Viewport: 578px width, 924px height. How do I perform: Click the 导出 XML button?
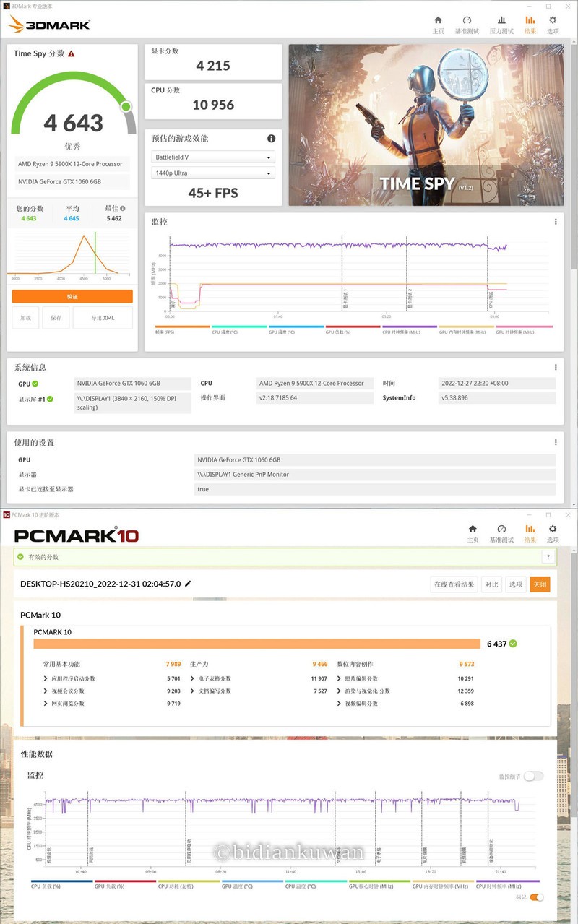103,318
